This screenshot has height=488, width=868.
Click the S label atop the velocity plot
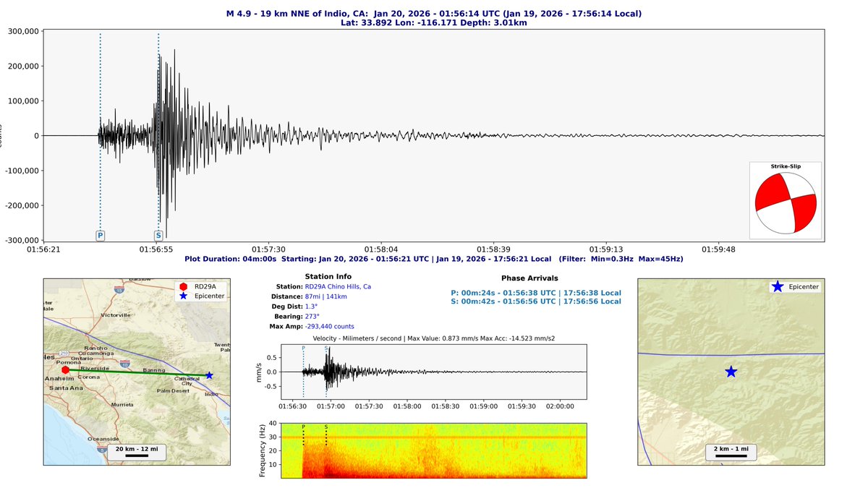326,348
